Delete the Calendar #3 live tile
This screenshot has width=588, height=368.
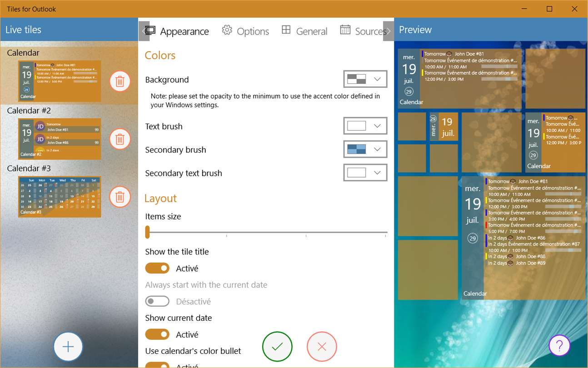[x=120, y=197]
